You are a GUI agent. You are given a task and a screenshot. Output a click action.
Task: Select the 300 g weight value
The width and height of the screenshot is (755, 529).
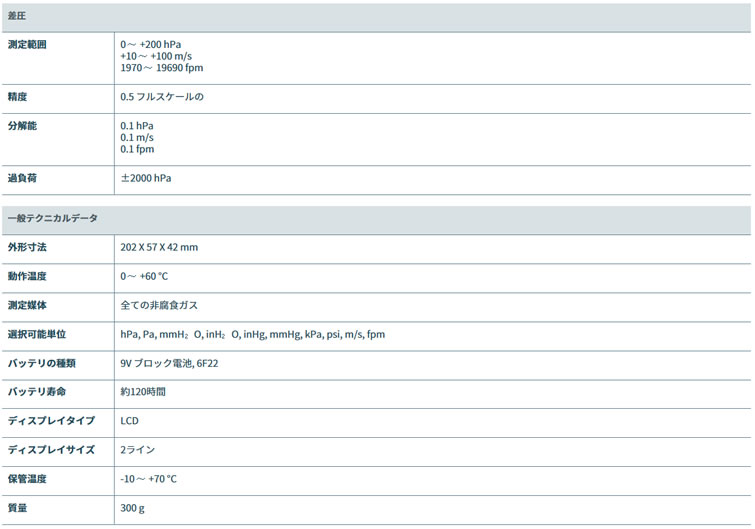click(x=132, y=508)
